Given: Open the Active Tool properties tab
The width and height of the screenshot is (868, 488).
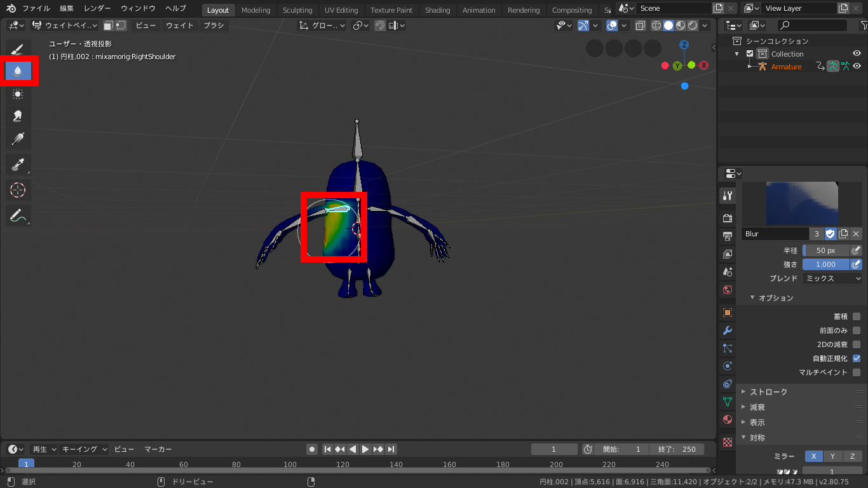Looking at the screenshot, I should (728, 196).
